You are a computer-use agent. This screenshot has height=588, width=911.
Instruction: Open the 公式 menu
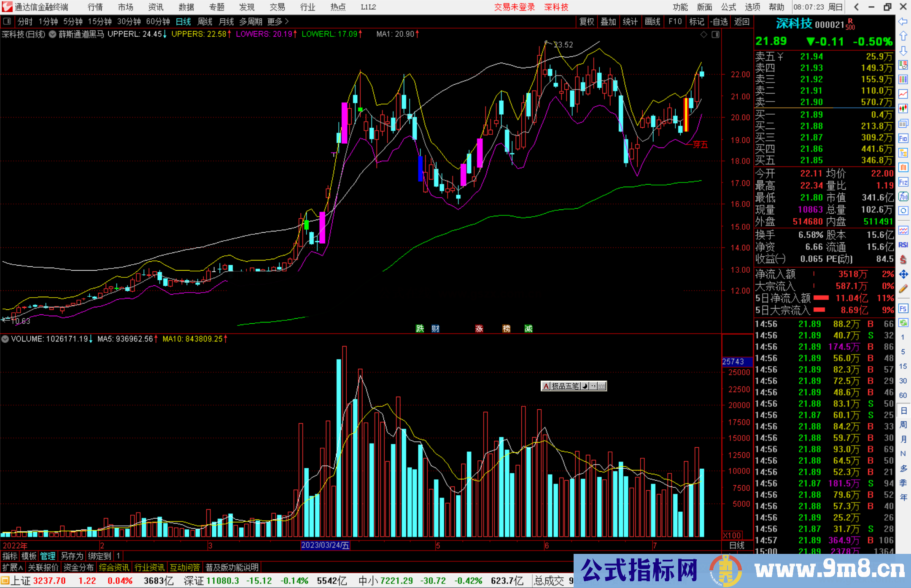pos(728,7)
